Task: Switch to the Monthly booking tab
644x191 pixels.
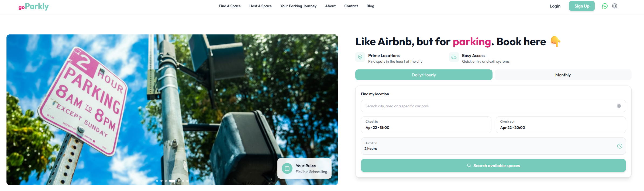Action: pyautogui.click(x=563, y=75)
